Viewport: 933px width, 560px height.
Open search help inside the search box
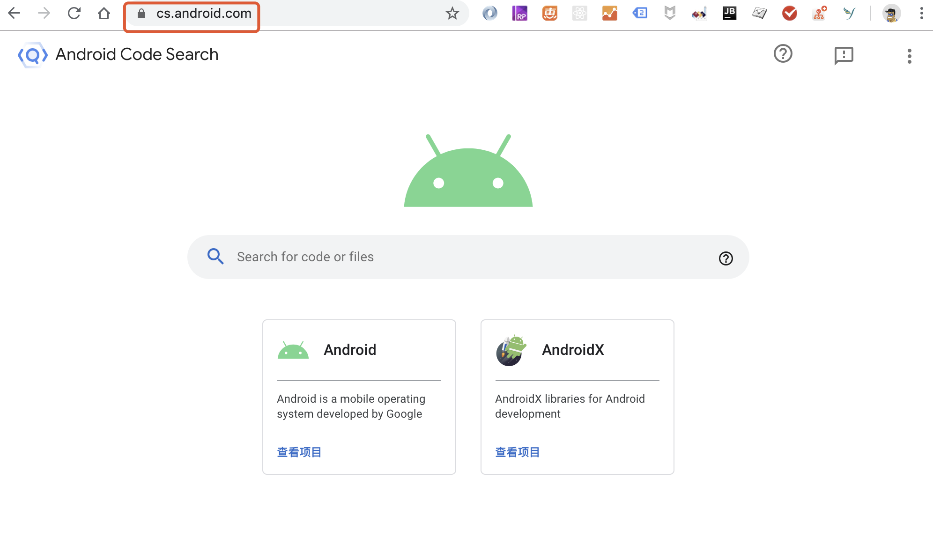pos(726,258)
